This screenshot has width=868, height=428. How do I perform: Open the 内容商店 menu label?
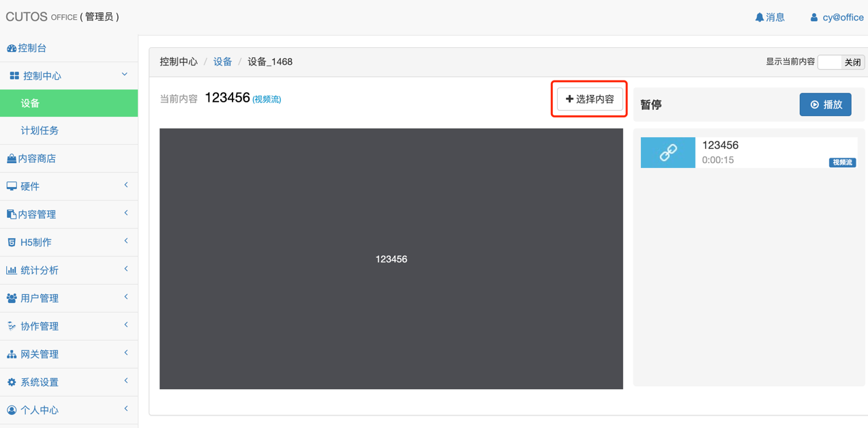37,158
